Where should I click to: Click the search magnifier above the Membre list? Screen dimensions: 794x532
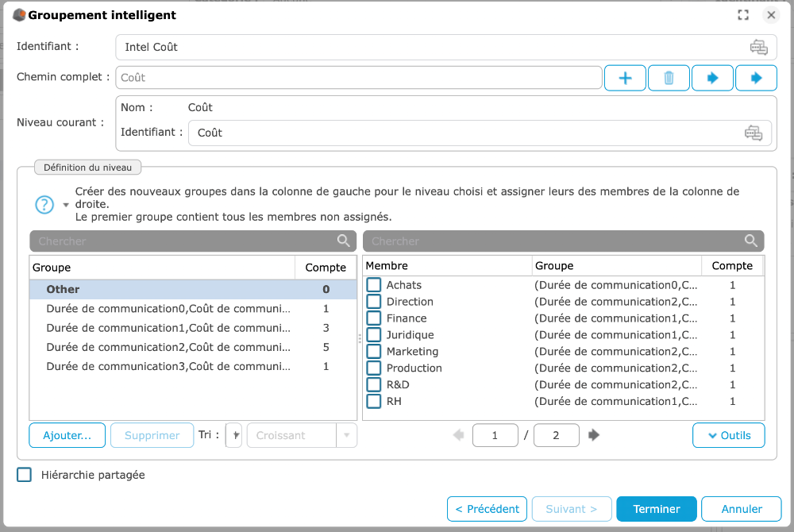coord(750,241)
